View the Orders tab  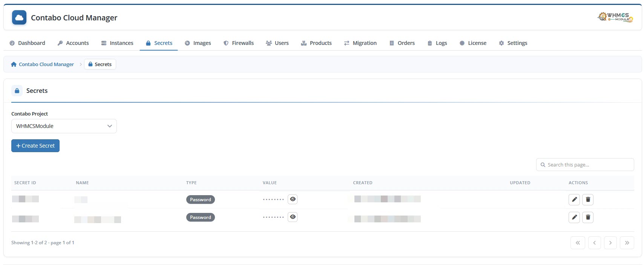pyautogui.click(x=402, y=43)
